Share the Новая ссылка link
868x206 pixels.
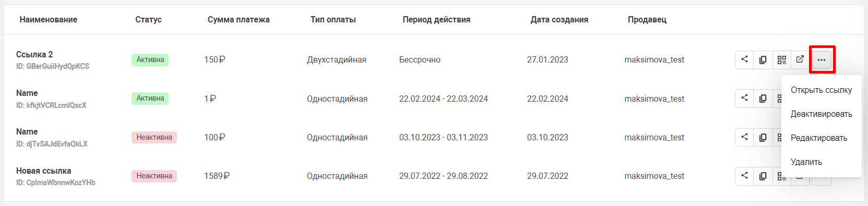pyautogui.click(x=744, y=176)
